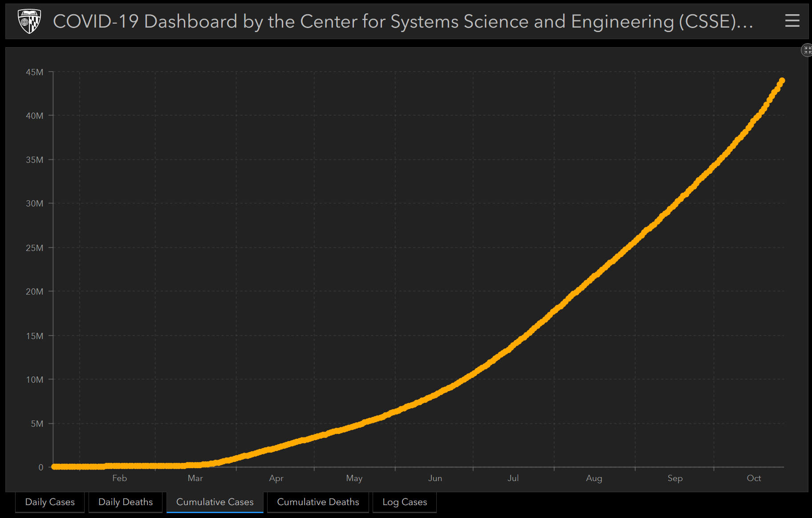This screenshot has width=812, height=518.
Task: Click the first data point at chart origin
Action: tap(54, 466)
